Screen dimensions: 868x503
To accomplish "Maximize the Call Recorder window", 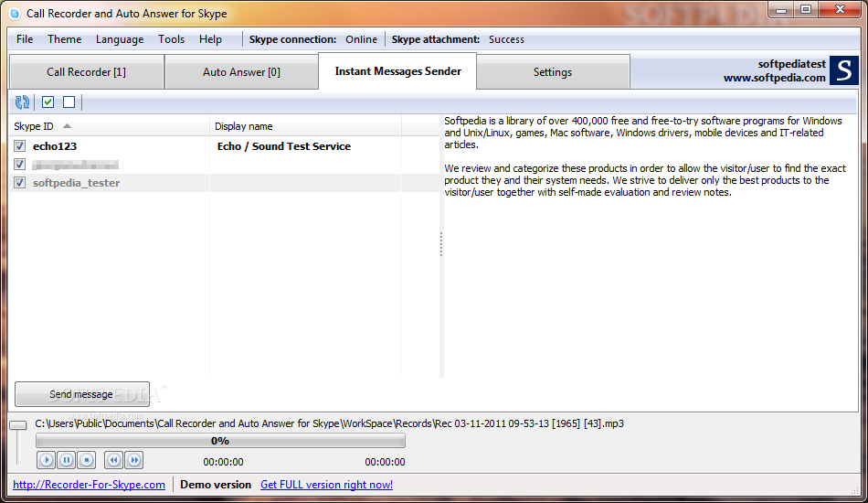I will pos(806,9).
